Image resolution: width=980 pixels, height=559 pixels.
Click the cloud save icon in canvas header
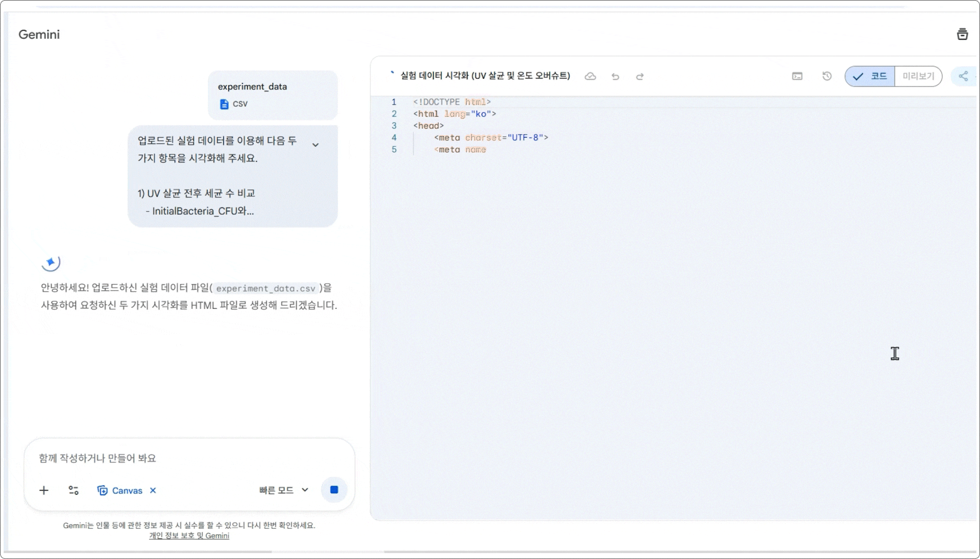click(x=590, y=76)
